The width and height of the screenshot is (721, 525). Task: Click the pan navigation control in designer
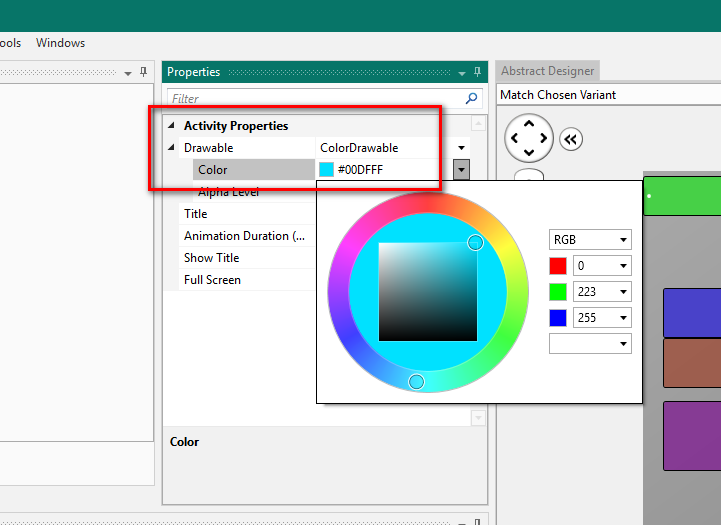point(529,138)
